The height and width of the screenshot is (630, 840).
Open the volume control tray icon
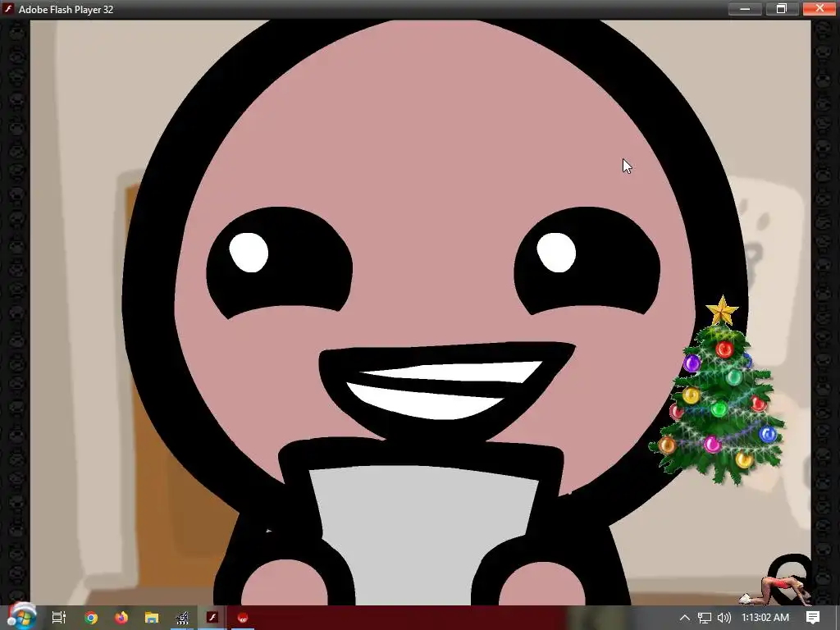[724, 618]
